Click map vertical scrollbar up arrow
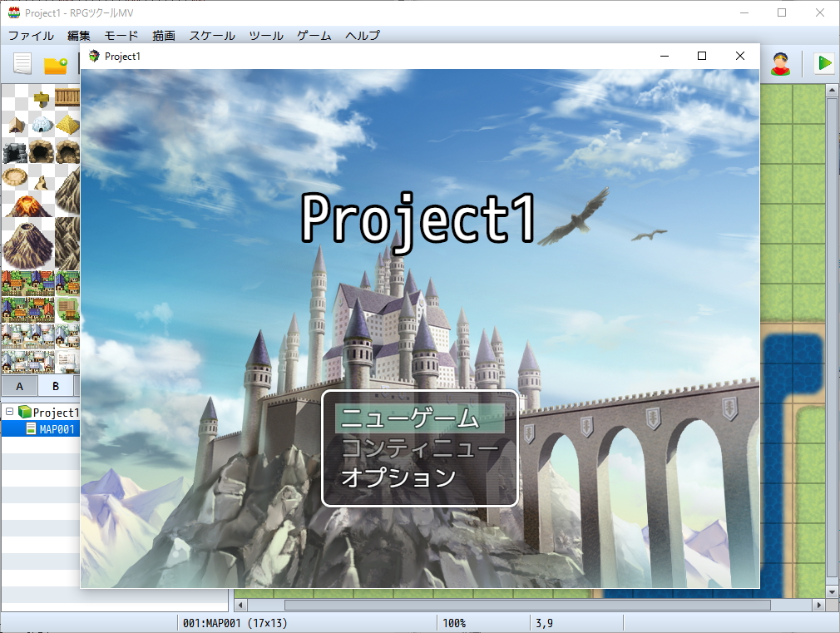This screenshot has width=840, height=633. tap(832, 91)
